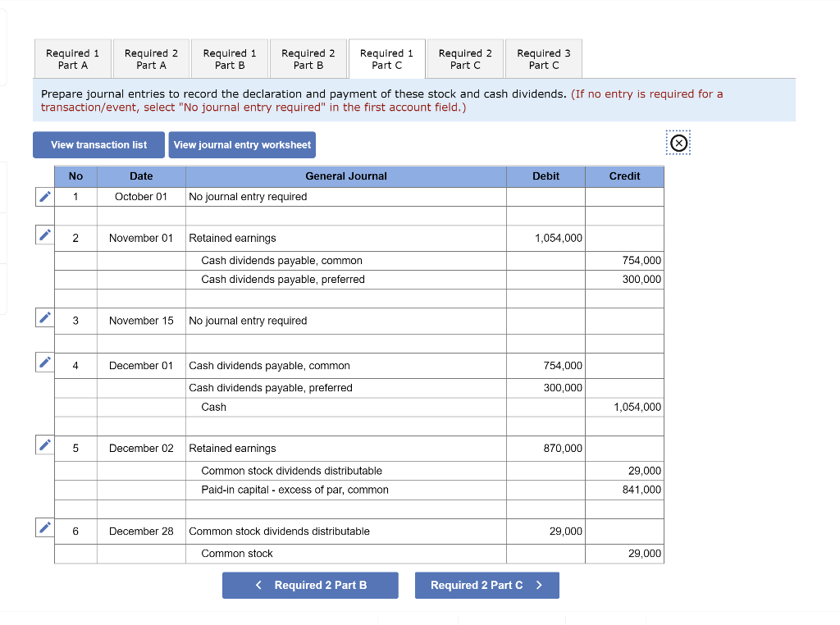
Task: Click the Retained earnings account field in entry 5
Action: click(x=345, y=448)
